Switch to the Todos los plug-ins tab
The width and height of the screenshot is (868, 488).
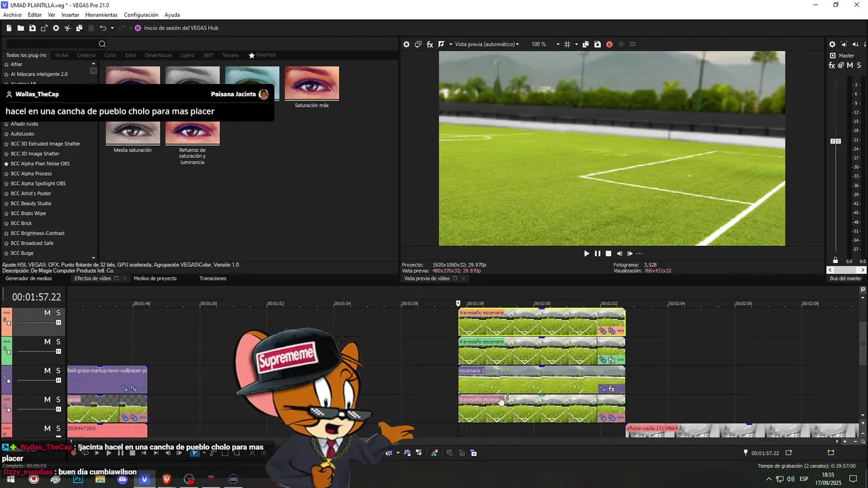26,55
